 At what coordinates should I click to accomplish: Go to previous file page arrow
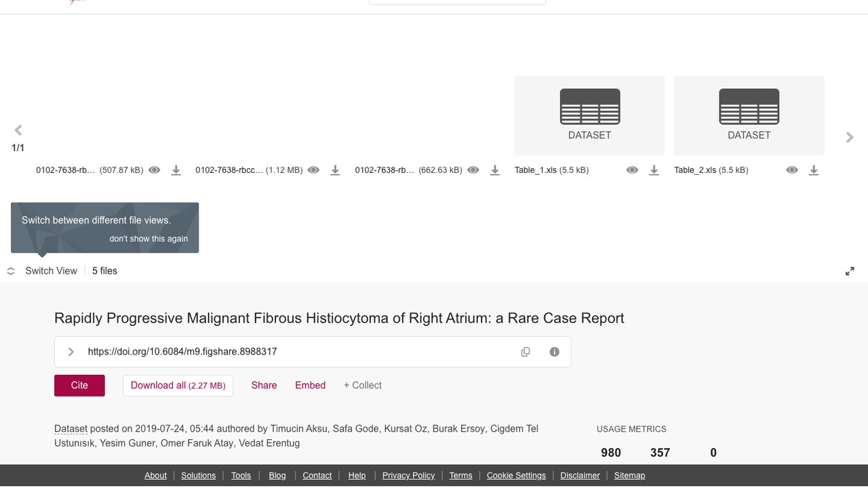point(18,130)
